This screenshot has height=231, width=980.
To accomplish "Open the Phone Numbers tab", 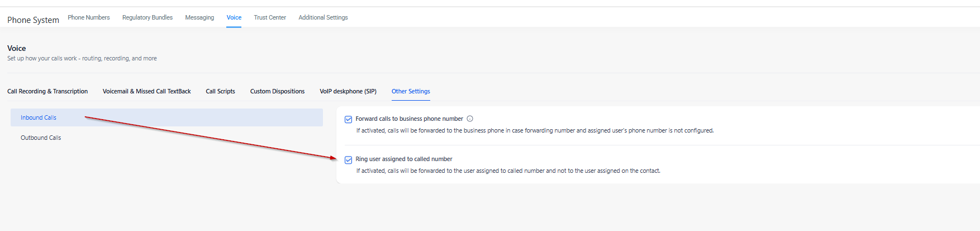I will click(89, 17).
